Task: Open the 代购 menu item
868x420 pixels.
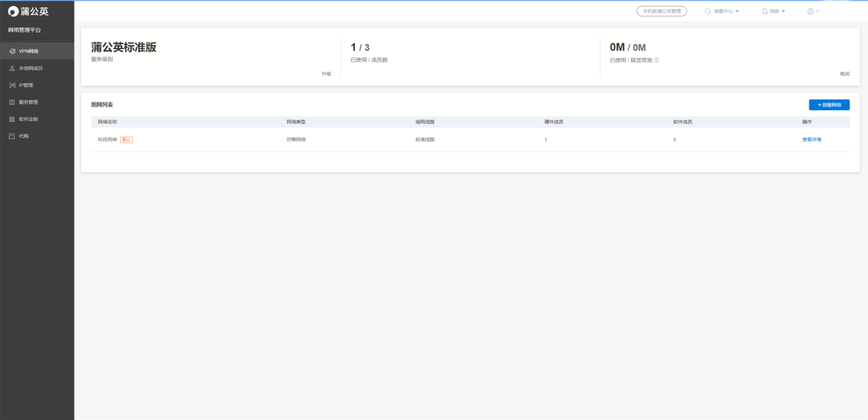Action: (x=37, y=136)
